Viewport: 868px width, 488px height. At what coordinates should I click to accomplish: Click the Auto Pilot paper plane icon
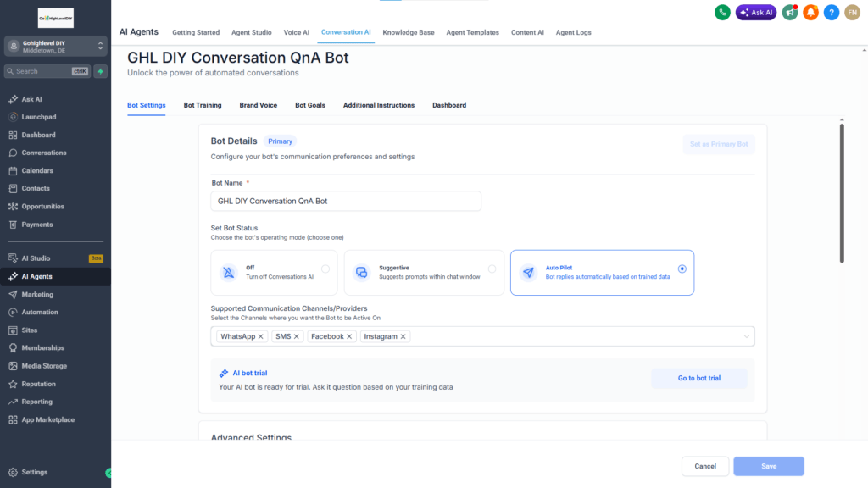pos(528,273)
